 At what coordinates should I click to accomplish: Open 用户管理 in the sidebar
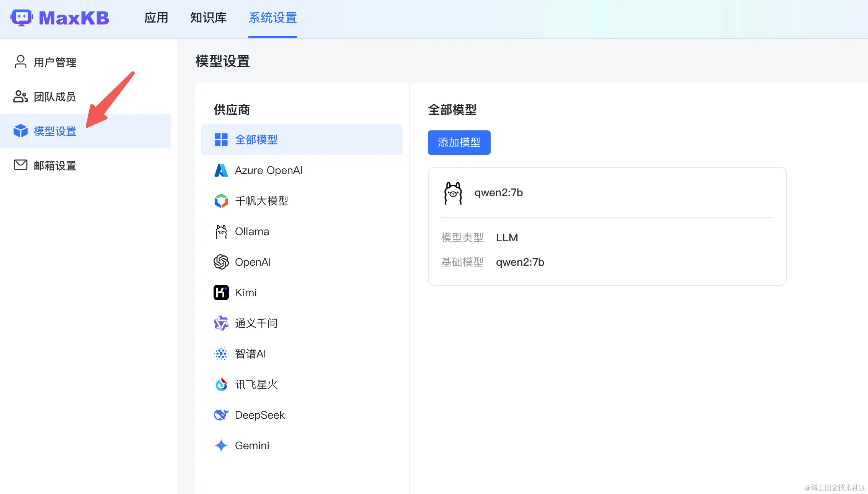click(54, 62)
